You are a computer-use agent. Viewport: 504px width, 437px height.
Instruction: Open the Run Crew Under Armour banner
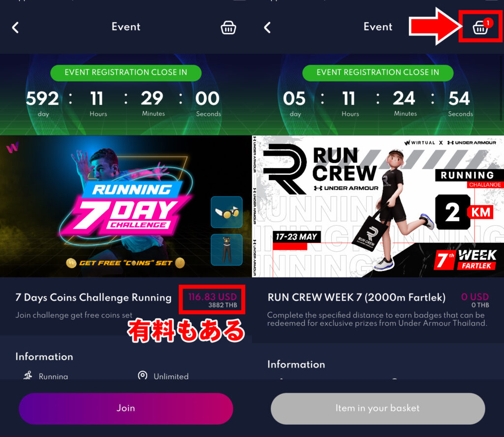(378, 206)
